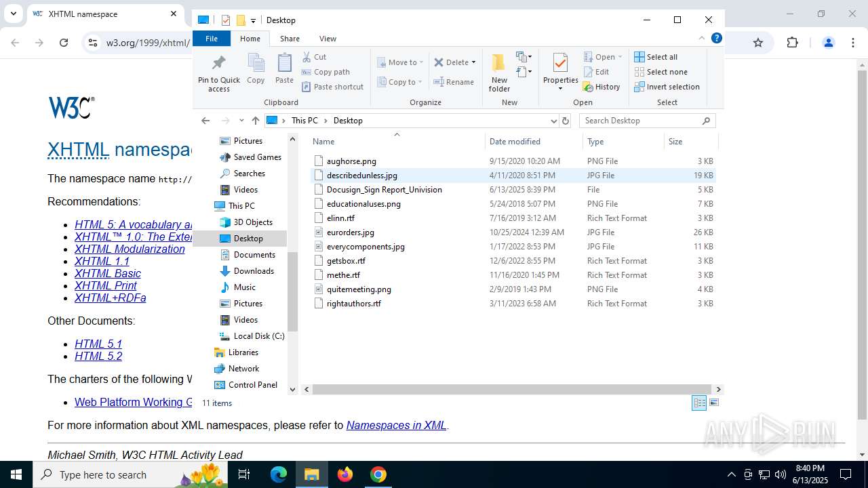
Task: Bookmark this page with star icon
Action: [x=758, y=43]
